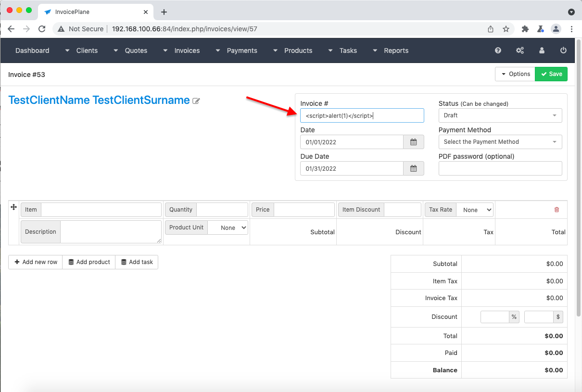
Task: Grab the row move handle icon
Action: click(14, 207)
